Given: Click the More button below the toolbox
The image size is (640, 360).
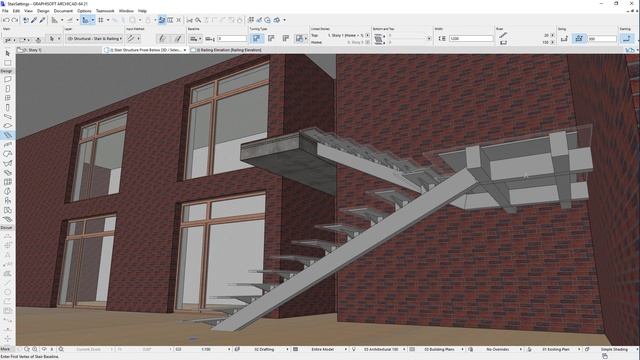Looking at the screenshot, I should [x=5, y=349].
